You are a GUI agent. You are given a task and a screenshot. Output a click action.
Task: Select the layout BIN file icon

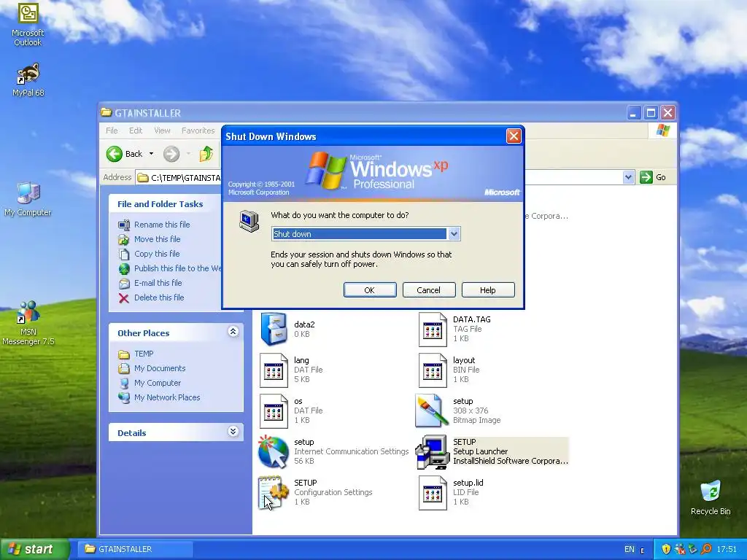(x=433, y=370)
